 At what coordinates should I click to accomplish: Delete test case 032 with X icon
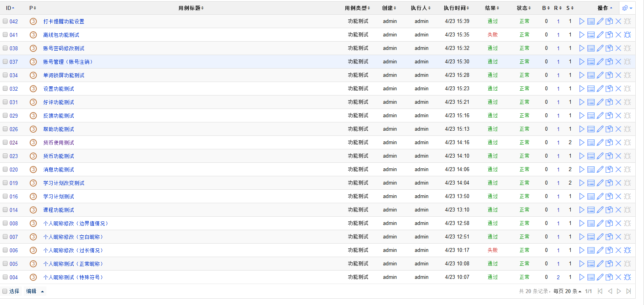pyautogui.click(x=618, y=89)
